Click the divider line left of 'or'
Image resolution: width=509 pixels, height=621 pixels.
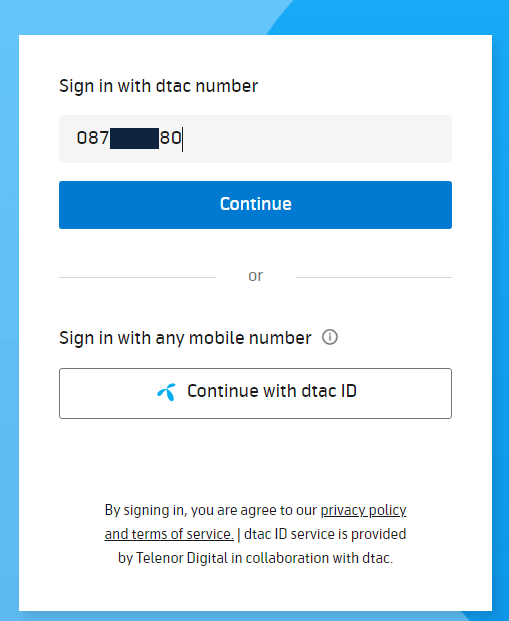coord(137,277)
